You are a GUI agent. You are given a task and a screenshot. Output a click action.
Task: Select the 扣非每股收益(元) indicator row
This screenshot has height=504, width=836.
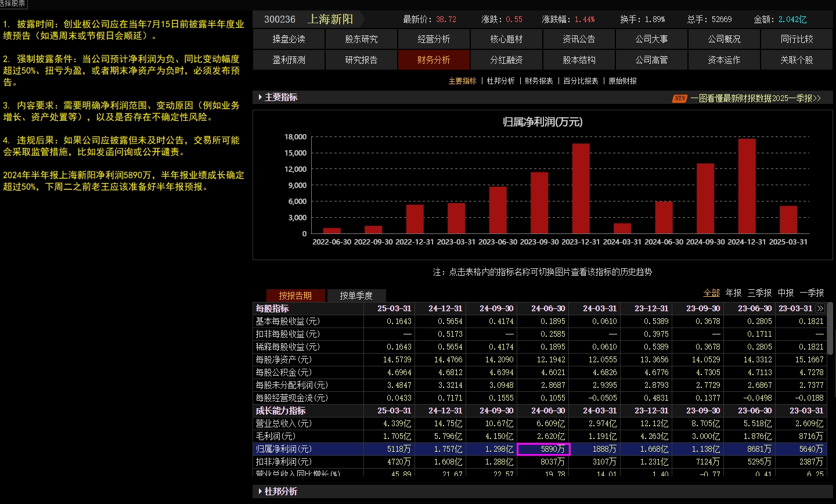coord(539,334)
